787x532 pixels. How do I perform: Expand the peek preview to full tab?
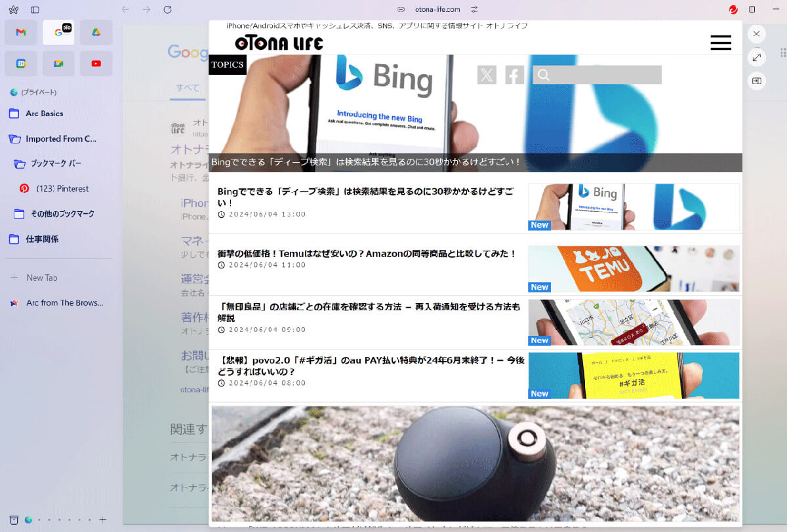[x=757, y=58]
